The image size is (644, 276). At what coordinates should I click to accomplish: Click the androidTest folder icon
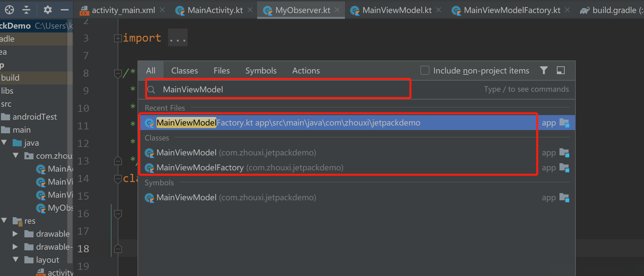pyautogui.click(x=6, y=117)
